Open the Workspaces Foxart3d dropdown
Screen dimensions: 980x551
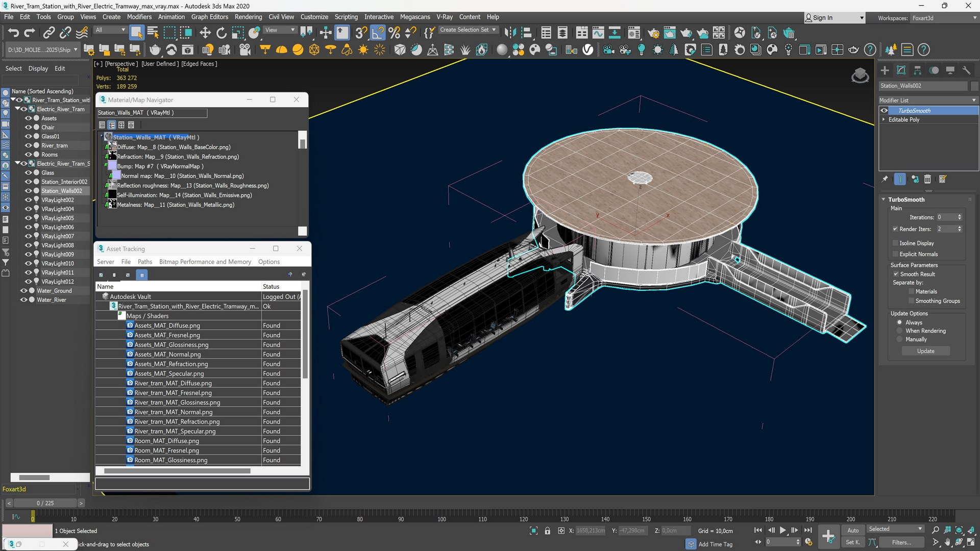pyautogui.click(x=944, y=18)
